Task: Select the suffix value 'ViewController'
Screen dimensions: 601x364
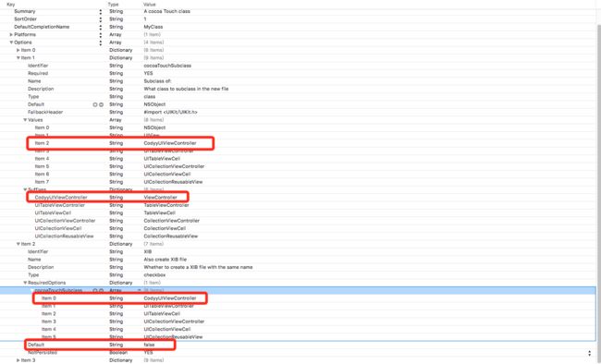Action: [160, 198]
